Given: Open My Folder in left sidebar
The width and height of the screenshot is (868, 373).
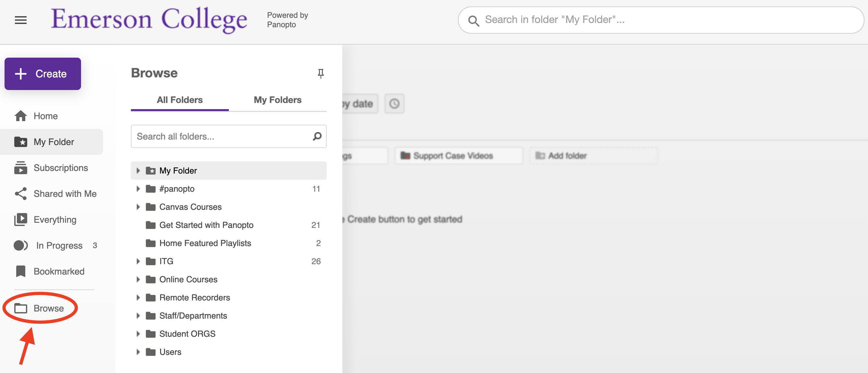Looking at the screenshot, I should coord(52,142).
